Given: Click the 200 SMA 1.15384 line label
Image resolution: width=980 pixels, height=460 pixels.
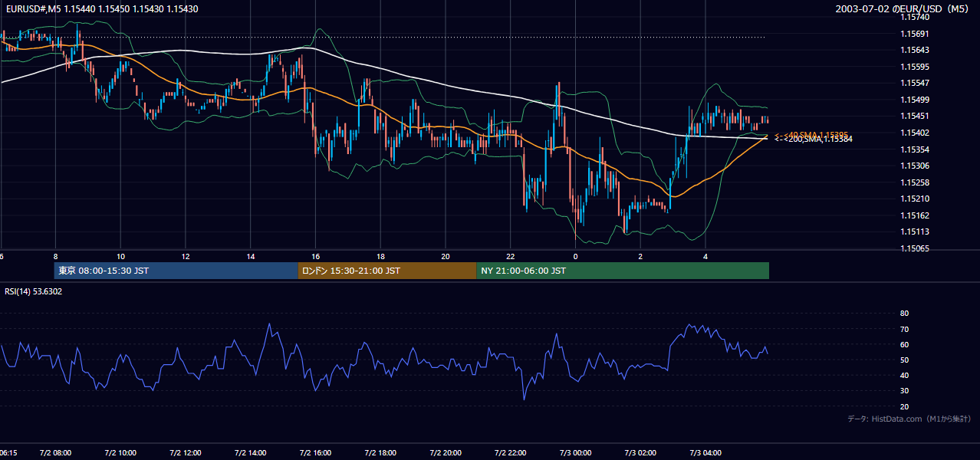Looking at the screenshot, I should pyautogui.click(x=813, y=139).
